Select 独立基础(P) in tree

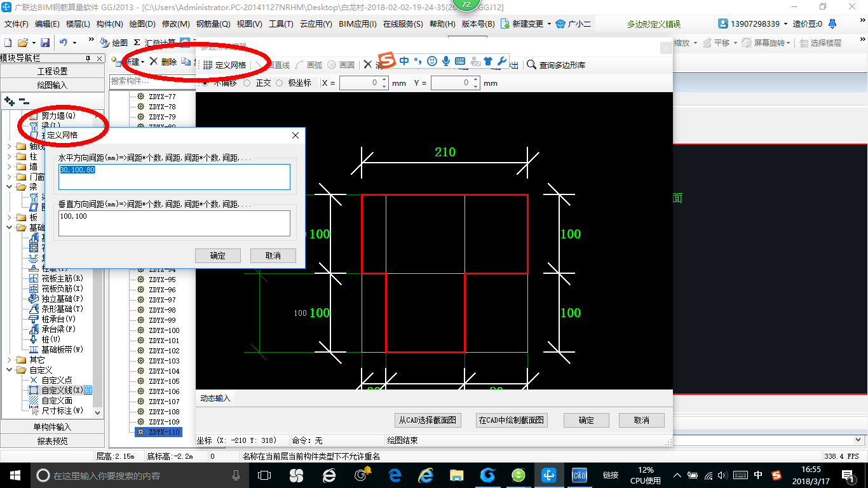[x=57, y=299]
